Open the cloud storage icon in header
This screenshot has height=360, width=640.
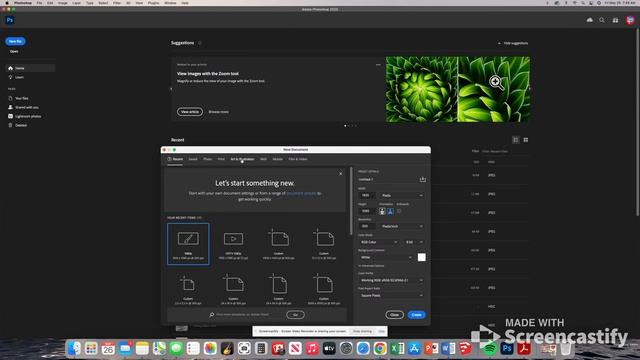[x=590, y=20]
